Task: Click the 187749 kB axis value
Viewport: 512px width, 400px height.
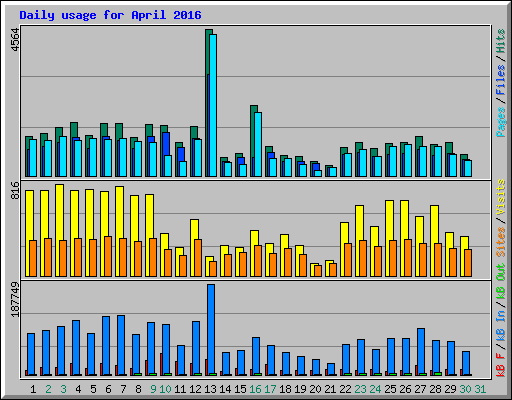Action: pos(15,299)
